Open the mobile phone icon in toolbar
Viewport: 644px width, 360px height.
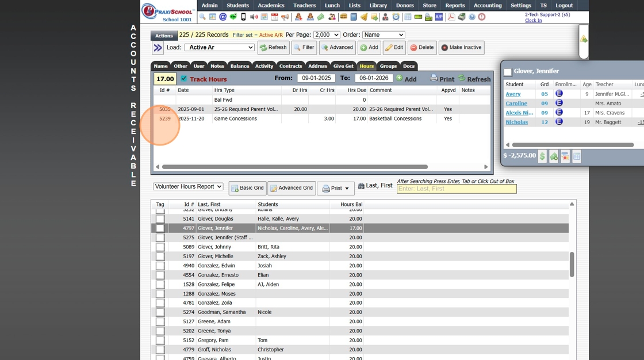point(244,17)
